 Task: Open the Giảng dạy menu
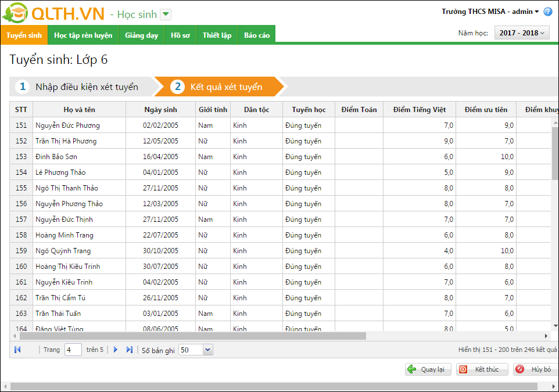pos(142,35)
